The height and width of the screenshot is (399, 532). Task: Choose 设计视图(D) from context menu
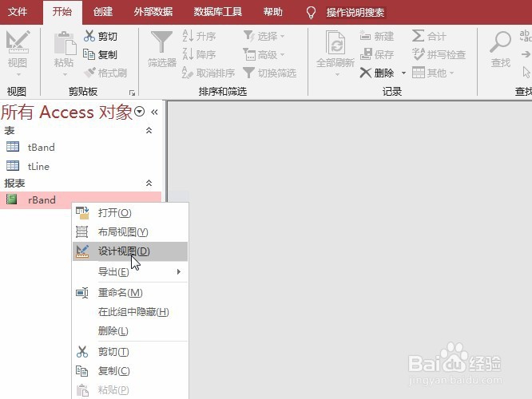(130, 251)
